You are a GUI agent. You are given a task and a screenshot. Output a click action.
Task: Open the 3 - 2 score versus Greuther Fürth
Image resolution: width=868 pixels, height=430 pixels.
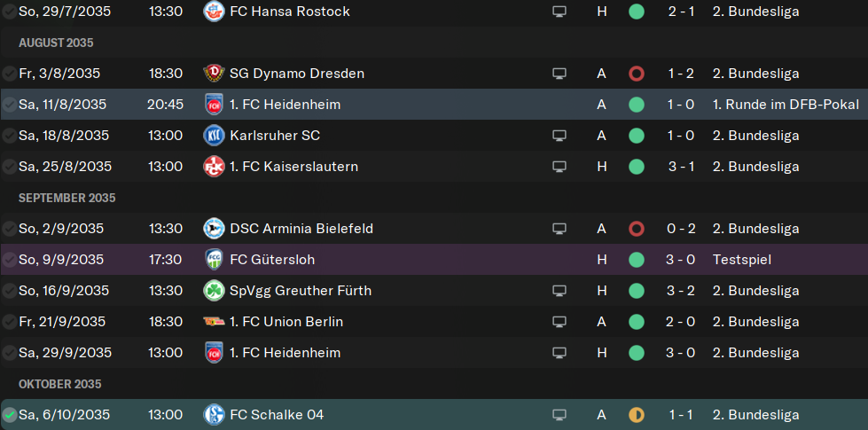681,291
